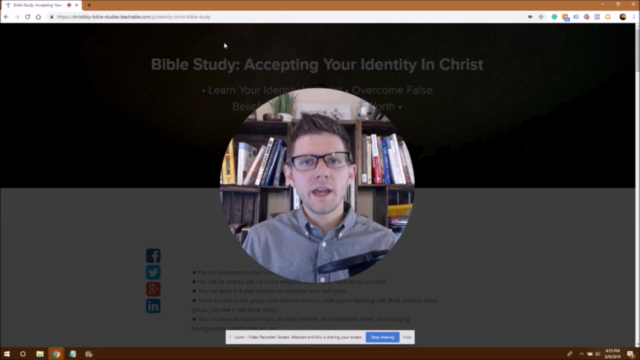The height and width of the screenshot is (360, 640).
Task: Open a new browser tab
Action: click(x=89, y=5)
